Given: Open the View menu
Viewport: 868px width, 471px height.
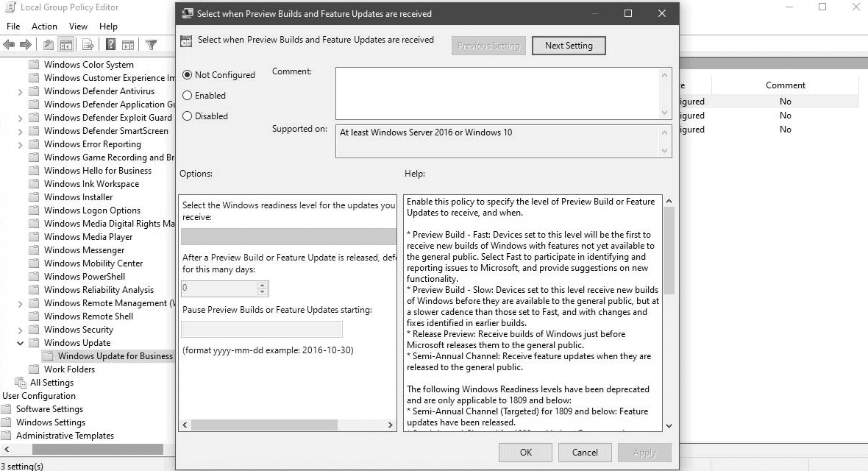Looking at the screenshot, I should point(78,26).
